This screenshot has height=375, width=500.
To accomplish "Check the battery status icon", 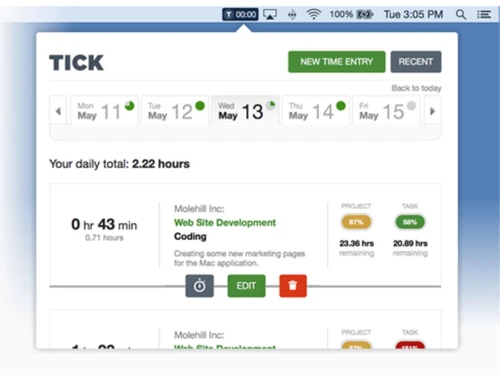I will pos(365,14).
